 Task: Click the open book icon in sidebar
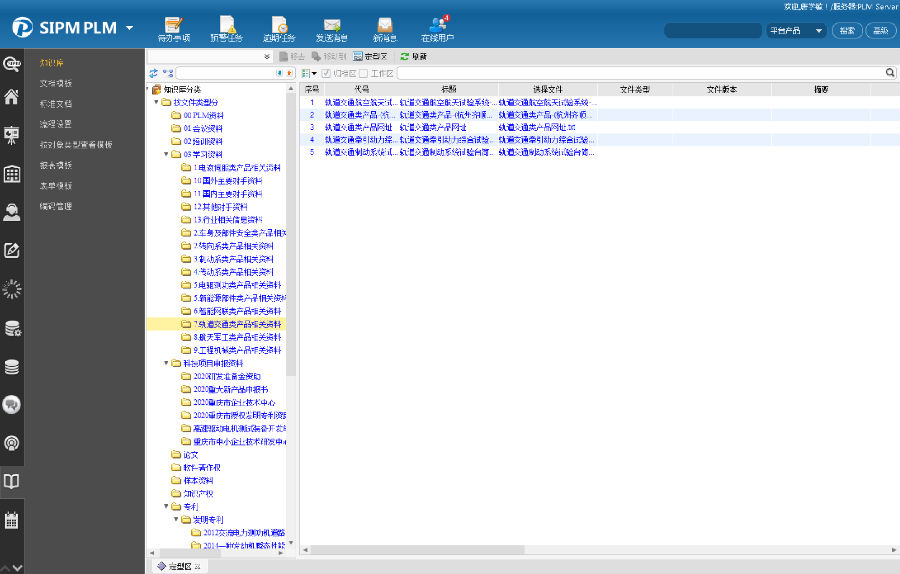coord(12,481)
